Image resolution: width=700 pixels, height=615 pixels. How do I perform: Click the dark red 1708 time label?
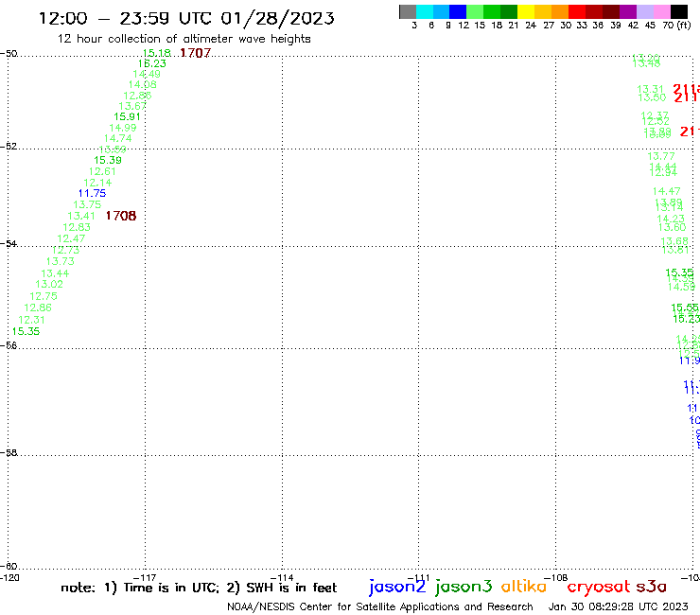[121, 216]
